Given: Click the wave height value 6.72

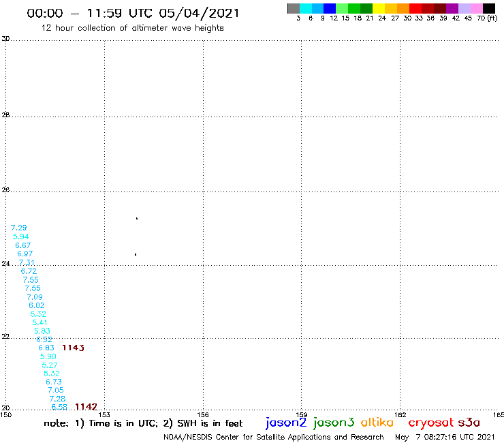Looking at the screenshot, I should click(29, 271).
